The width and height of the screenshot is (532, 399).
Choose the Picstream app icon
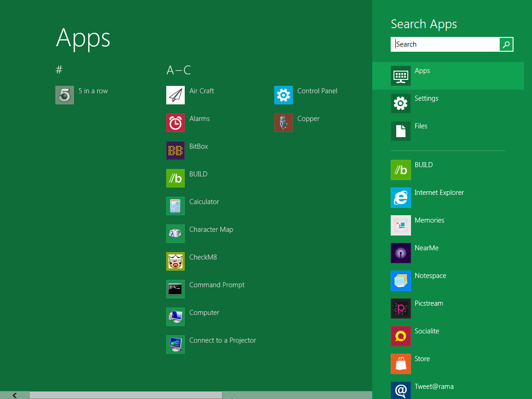(401, 308)
